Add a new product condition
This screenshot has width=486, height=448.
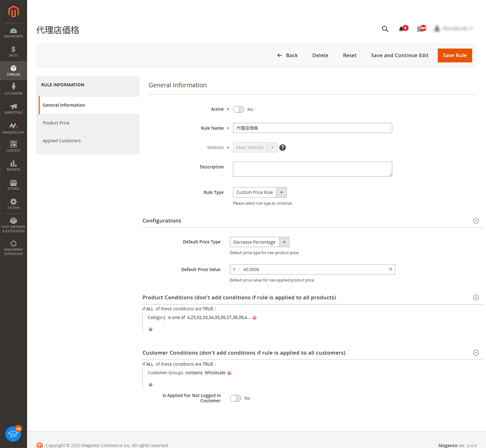[x=151, y=329]
